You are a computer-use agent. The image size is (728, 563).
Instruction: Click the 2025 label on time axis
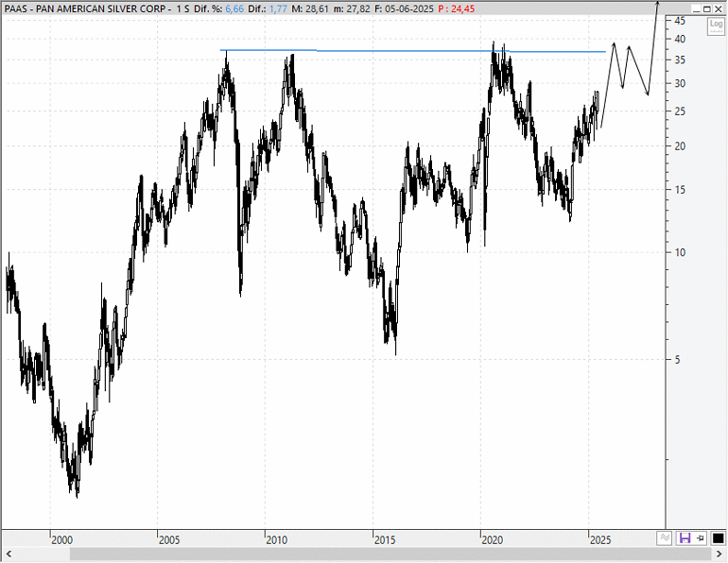pyautogui.click(x=600, y=540)
